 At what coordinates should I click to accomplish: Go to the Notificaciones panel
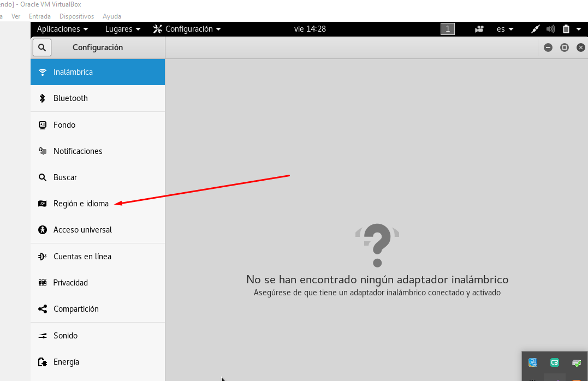point(98,151)
